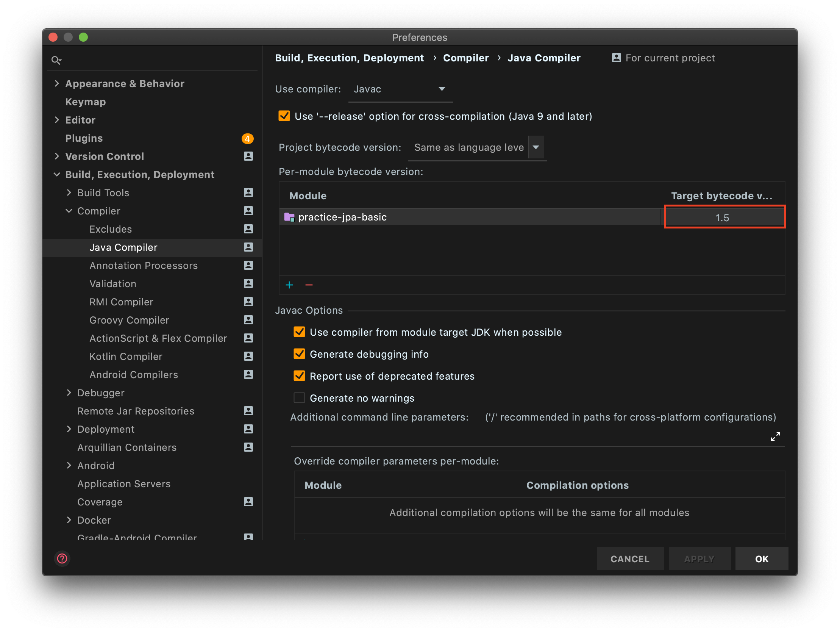Click the OK button

click(761, 558)
